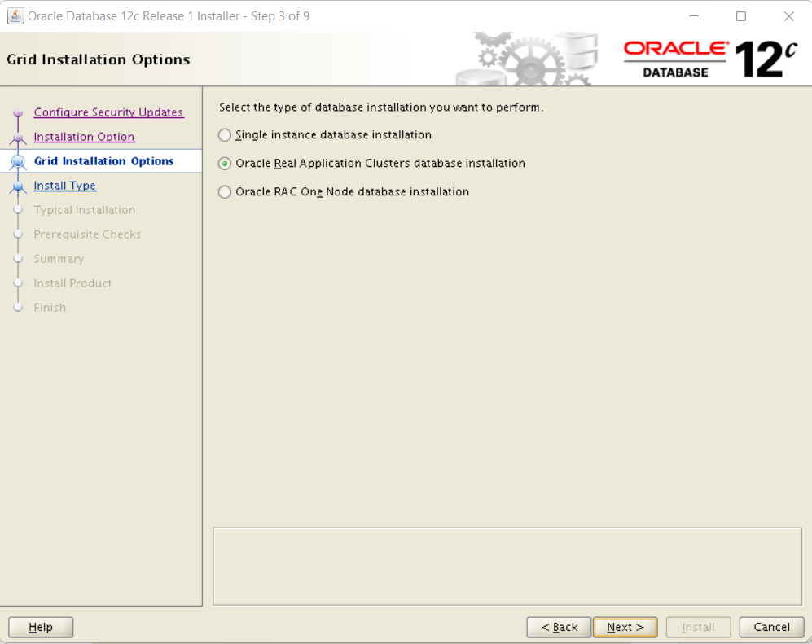Click the step marker beside Install Type

(x=18, y=186)
